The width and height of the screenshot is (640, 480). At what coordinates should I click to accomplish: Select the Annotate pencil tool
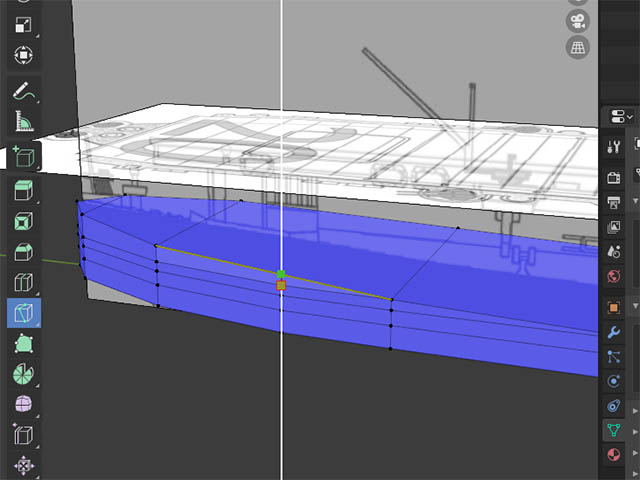point(24,91)
